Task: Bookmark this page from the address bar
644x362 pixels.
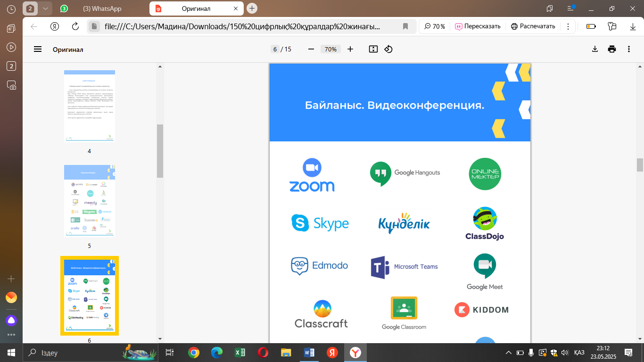Action: [x=405, y=26]
